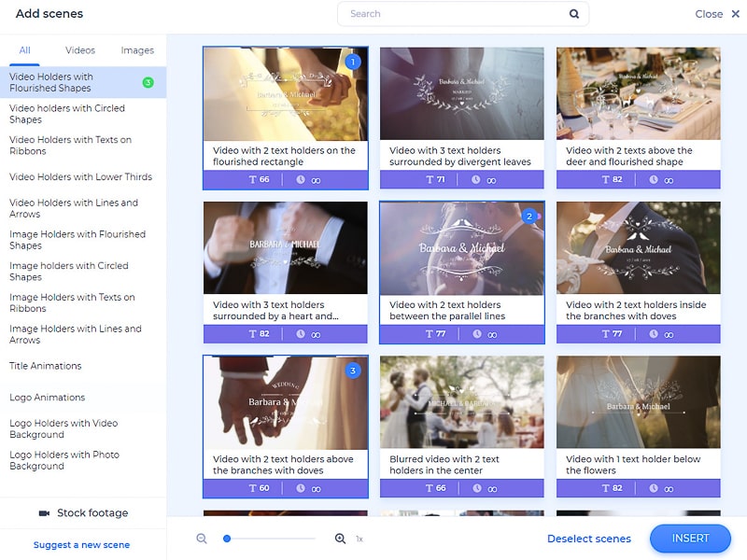Click the clock duration icon under 'surrounded by a heart'
Image resolution: width=747 pixels, height=560 pixels.
tap(301, 334)
